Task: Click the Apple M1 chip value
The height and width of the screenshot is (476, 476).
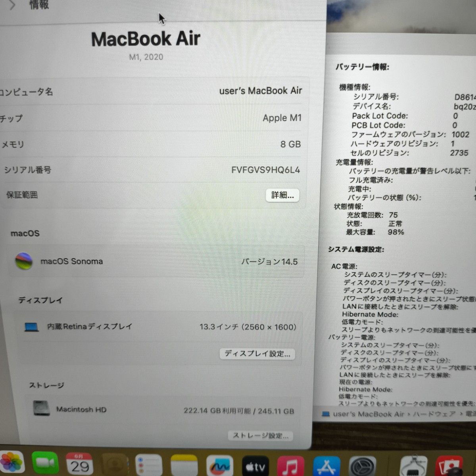Action: pos(282,118)
